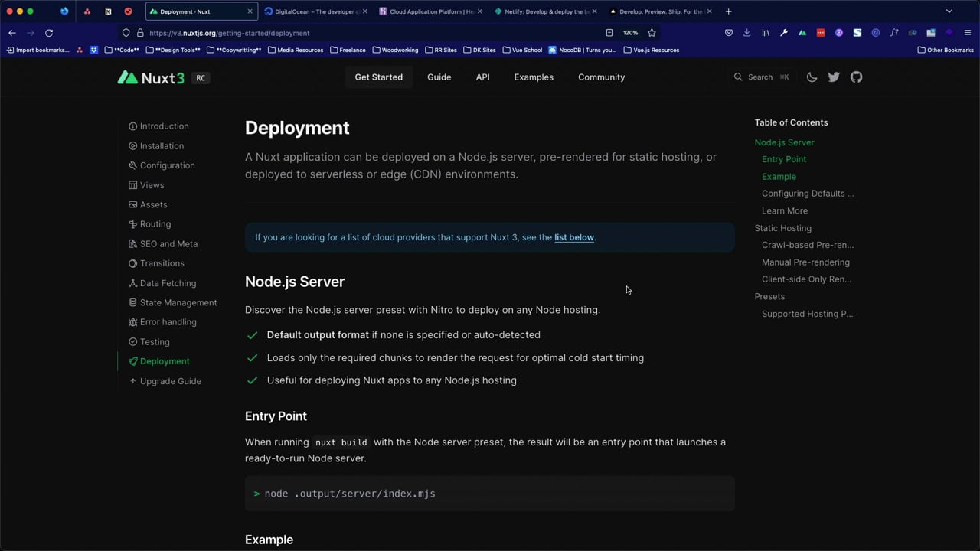Switch to the Netlify tab
The width and height of the screenshot is (980, 551).
tap(545, 11)
